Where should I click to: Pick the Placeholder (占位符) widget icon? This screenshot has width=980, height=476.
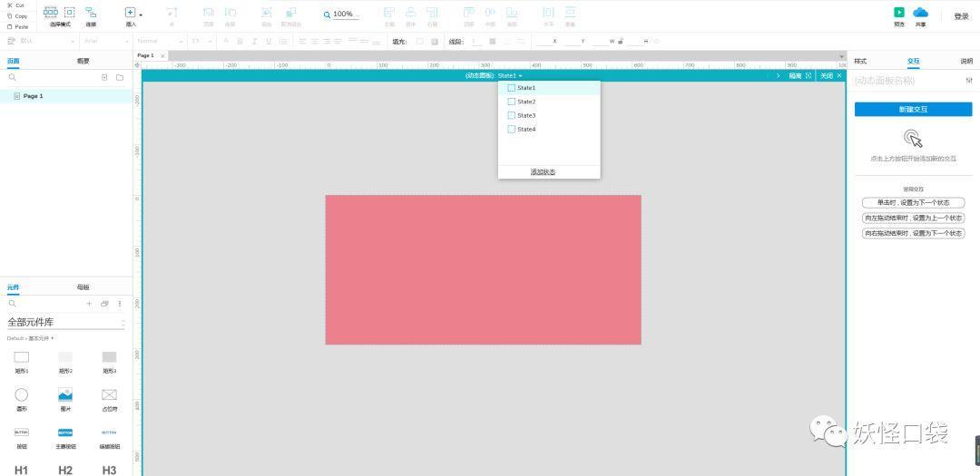tap(109, 394)
